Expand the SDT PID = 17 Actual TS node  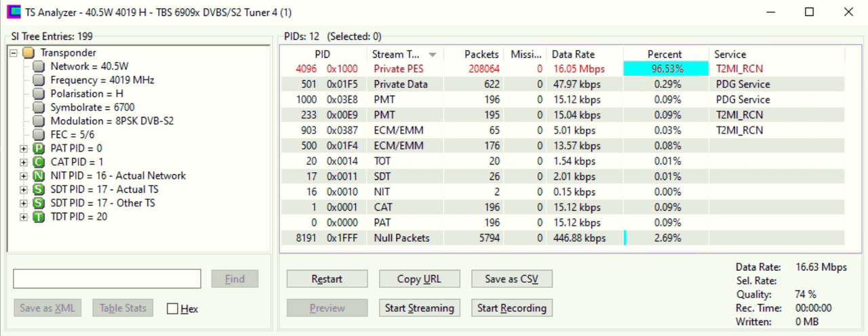[x=24, y=189]
